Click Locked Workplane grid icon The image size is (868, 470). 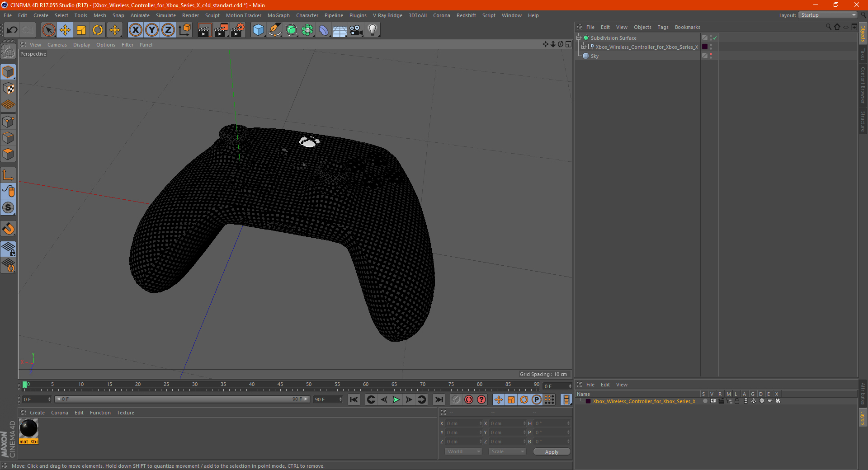(x=8, y=249)
